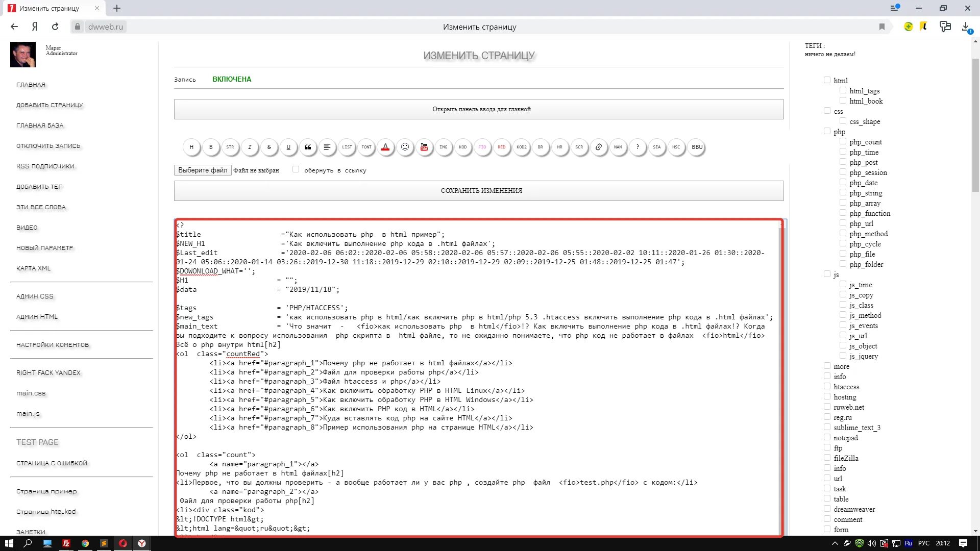Go to "АДМИН CSS" sidebar item

tap(35, 296)
